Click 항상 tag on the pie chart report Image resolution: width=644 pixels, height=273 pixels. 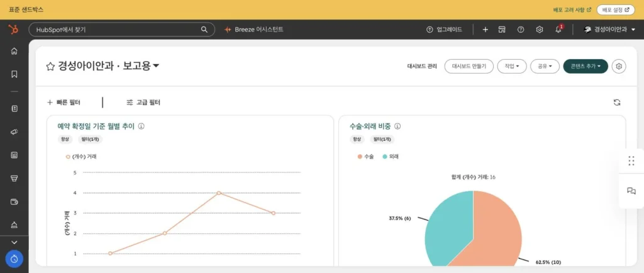coord(357,140)
